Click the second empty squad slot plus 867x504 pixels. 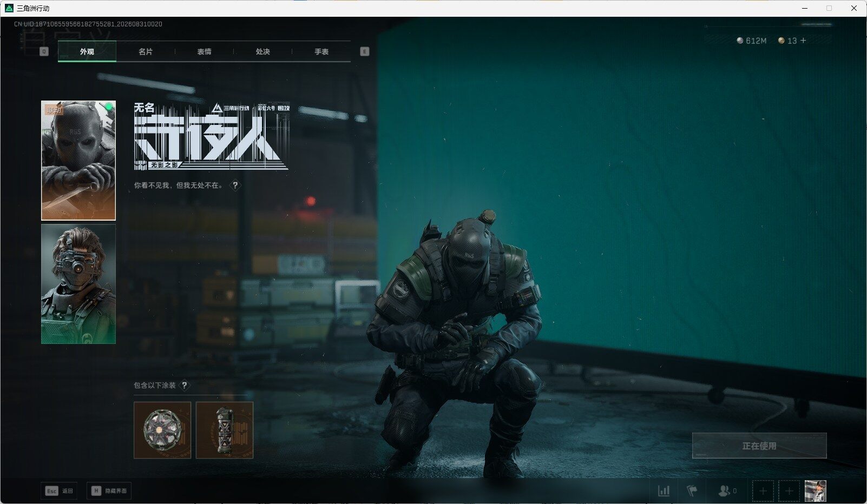coord(789,490)
